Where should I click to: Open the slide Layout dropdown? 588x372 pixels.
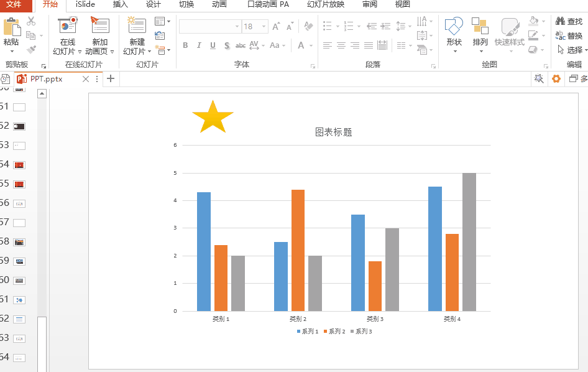(162, 21)
